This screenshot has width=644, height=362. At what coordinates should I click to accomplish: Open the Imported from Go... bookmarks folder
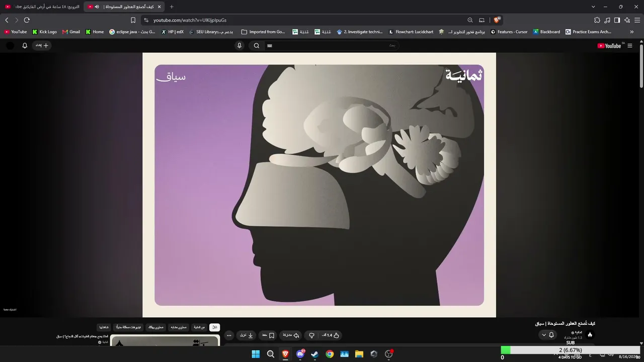[x=263, y=32]
